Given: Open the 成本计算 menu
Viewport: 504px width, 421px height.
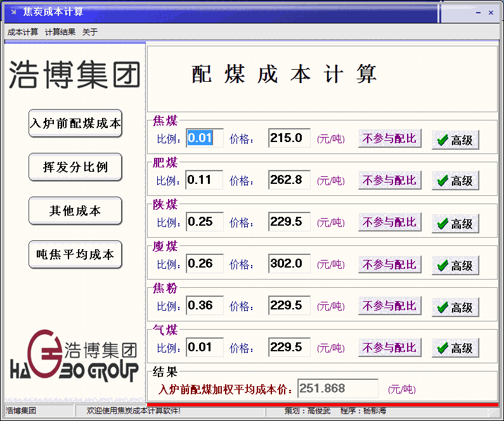Looking at the screenshot, I should coord(22,32).
